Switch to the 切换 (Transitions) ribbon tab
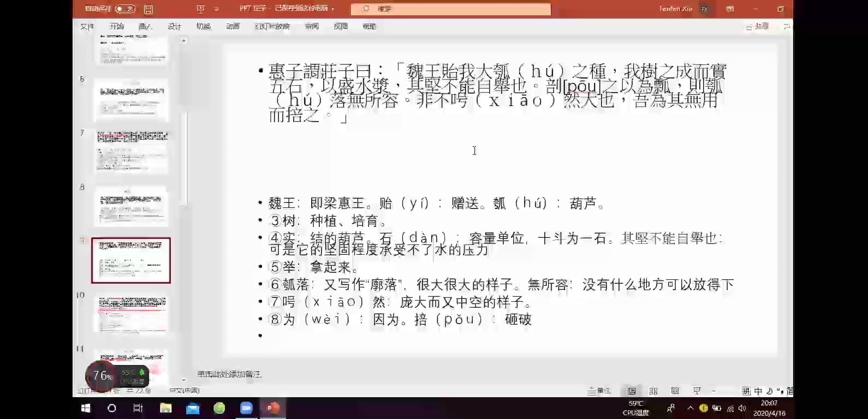Screen dimensions: 868x419 [204, 27]
